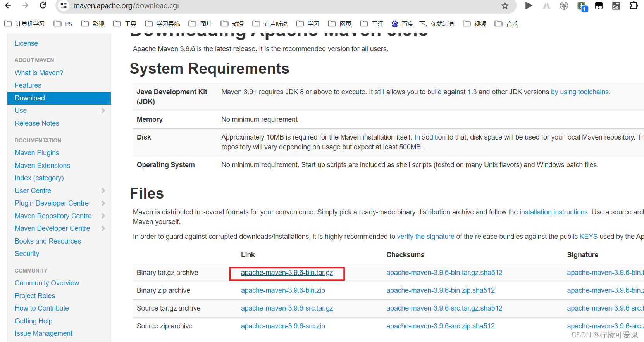644x342 pixels.
Task: Open the License sidebar link
Action: click(26, 43)
